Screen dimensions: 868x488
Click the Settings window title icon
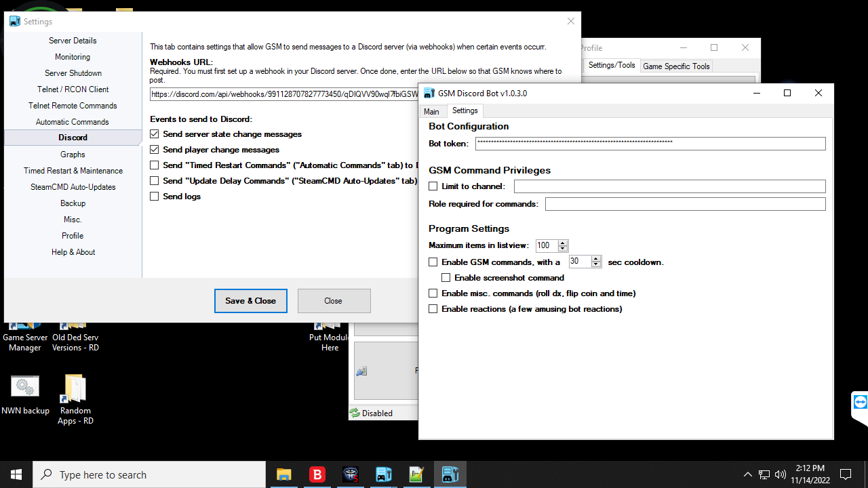tap(15, 22)
